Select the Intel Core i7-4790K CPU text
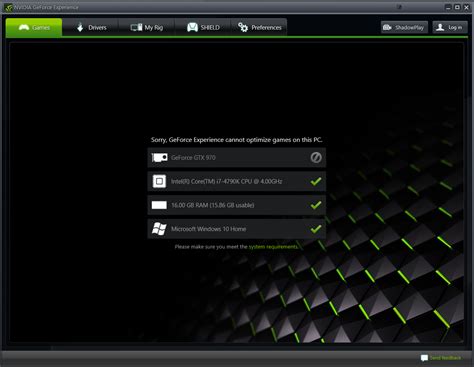This screenshot has width=474, height=367. tap(227, 181)
